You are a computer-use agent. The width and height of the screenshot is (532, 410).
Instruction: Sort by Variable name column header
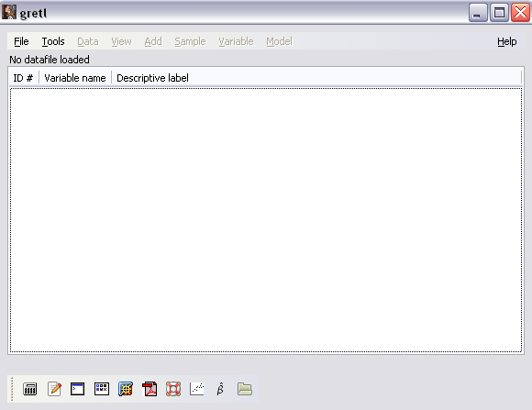pyautogui.click(x=75, y=78)
